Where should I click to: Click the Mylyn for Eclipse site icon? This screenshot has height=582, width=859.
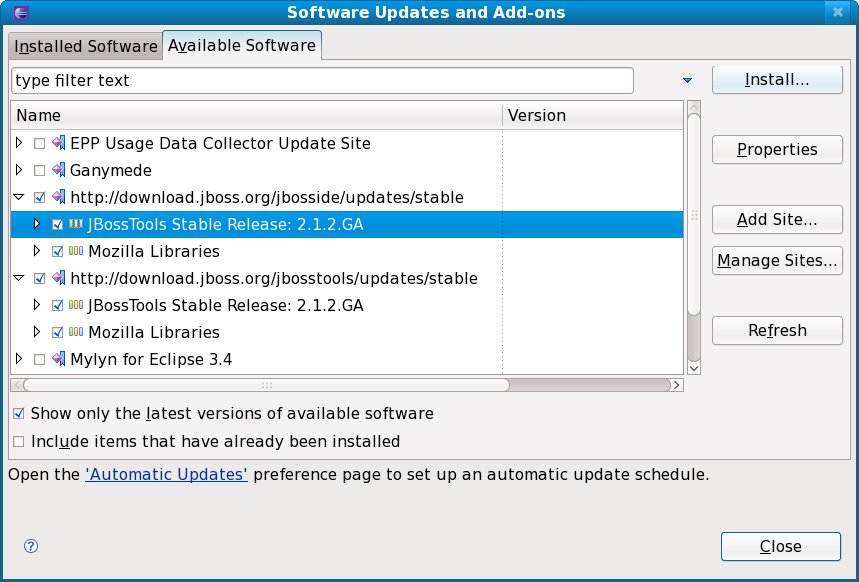(58, 359)
